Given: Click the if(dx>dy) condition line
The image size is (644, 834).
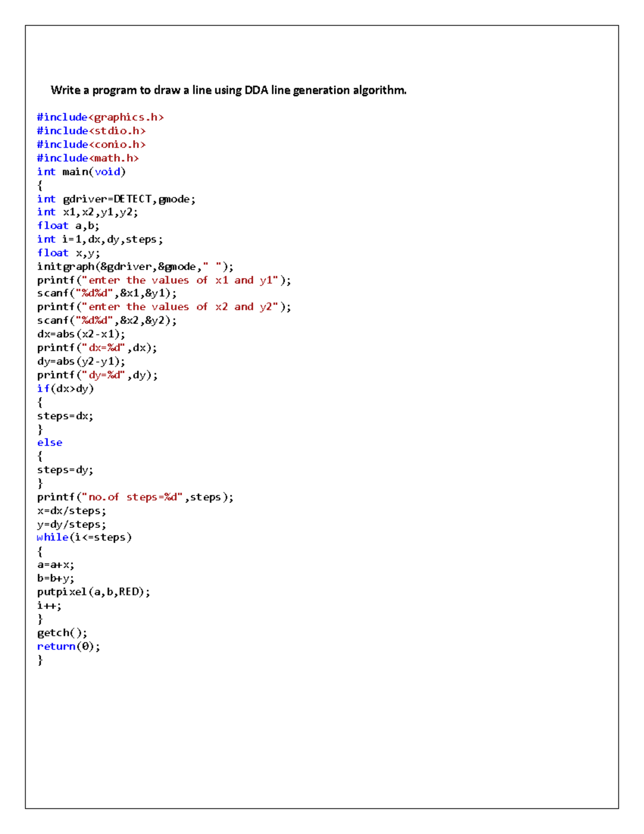Looking at the screenshot, I should click(65, 388).
